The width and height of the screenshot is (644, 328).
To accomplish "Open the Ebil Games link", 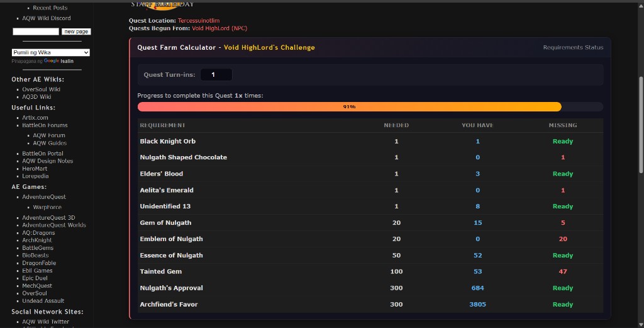I will tap(37, 271).
